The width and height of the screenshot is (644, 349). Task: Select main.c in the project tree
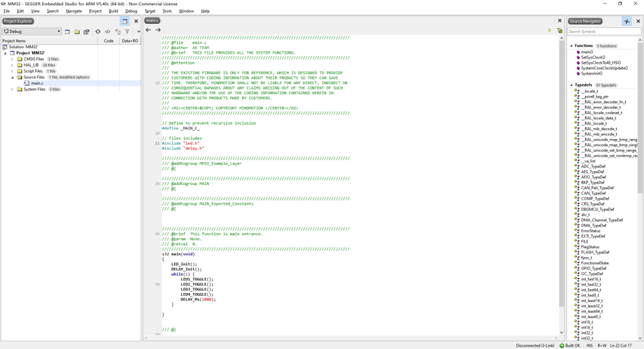point(37,83)
